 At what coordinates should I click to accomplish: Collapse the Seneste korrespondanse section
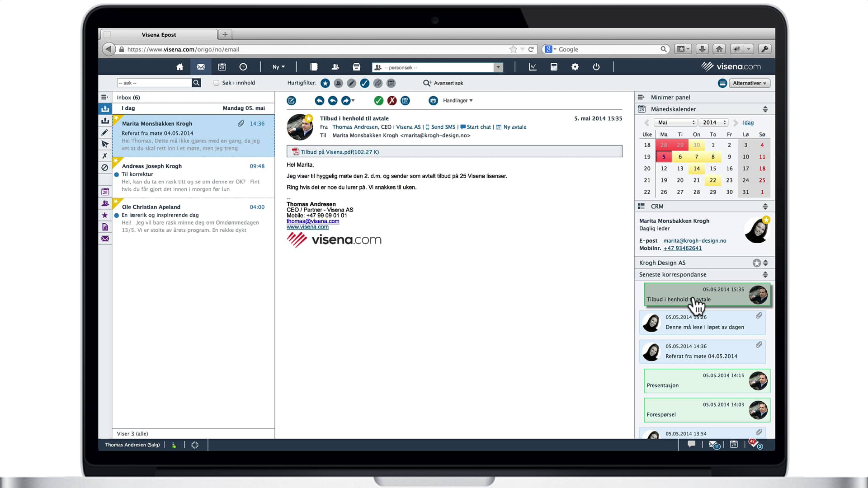pos(765,275)
